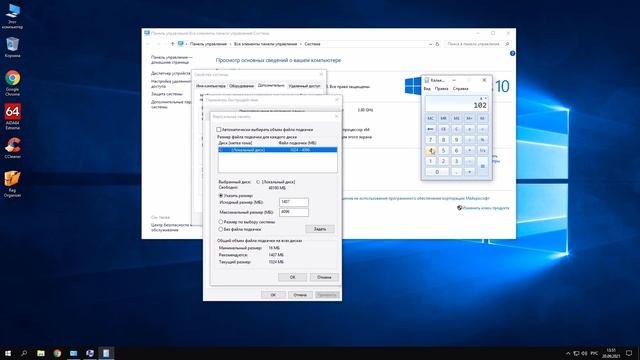Click the 1/x key in Calculator
Screen dimensions: 640x360
tap(482, 150)
